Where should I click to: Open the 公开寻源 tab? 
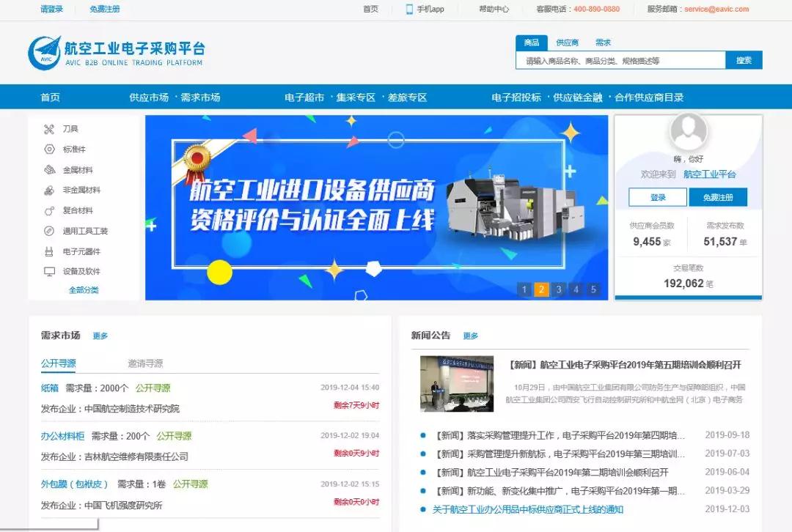pyautogui.click(x=59, y=363)
